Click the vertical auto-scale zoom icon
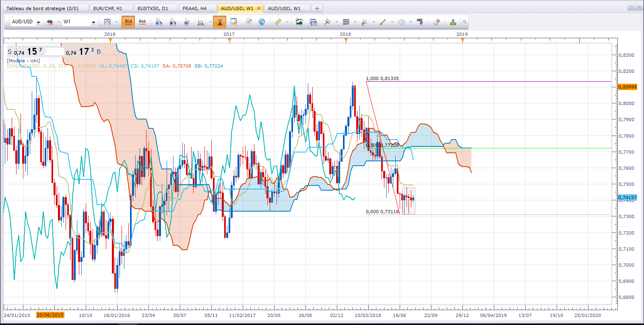Viewport: 644px width, 325px height. [x=200, y=22]
